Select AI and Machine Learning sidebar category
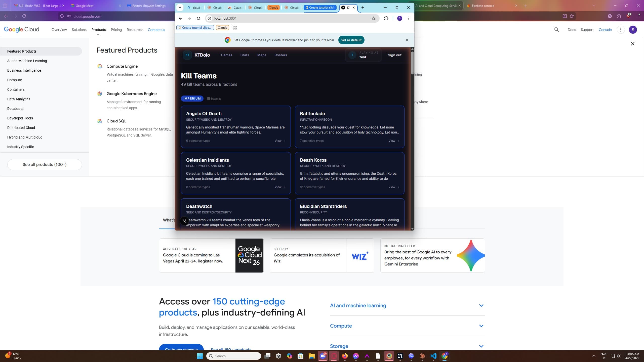This screenshot has width=644, height=362. coord(27,61)
